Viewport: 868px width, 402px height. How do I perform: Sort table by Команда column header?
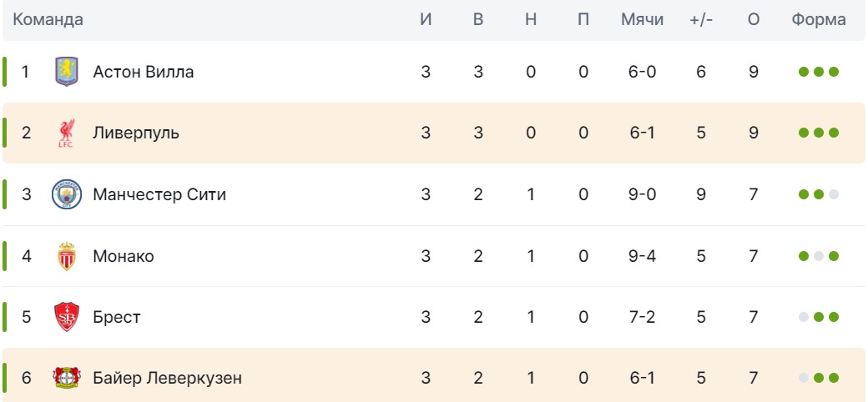[x=48, y=20]
